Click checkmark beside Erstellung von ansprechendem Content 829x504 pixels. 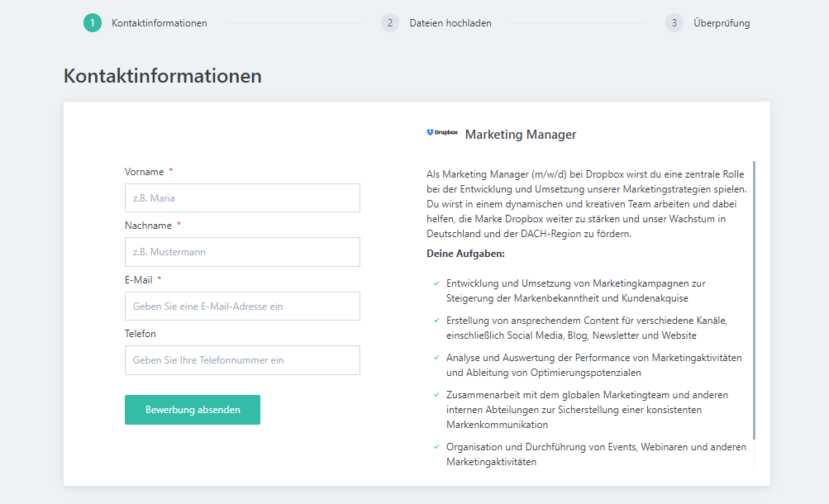(x=436, y=320)
